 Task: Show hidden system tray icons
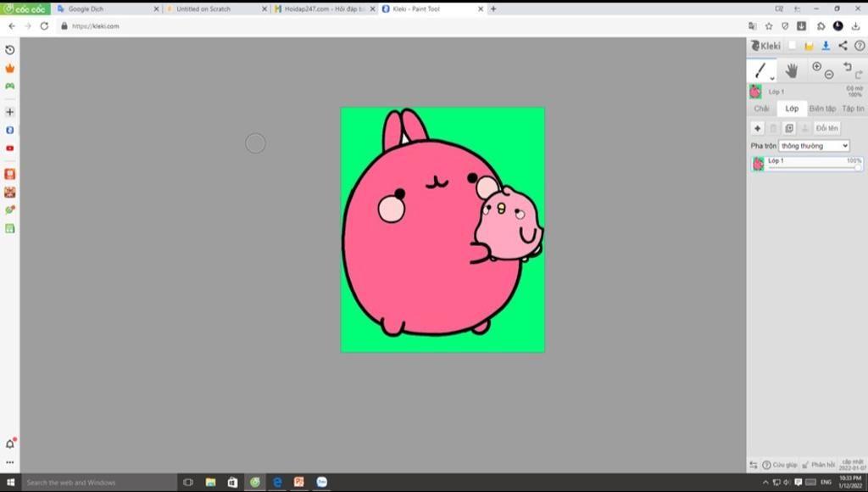pyautogui.click(x=765, y=483)
